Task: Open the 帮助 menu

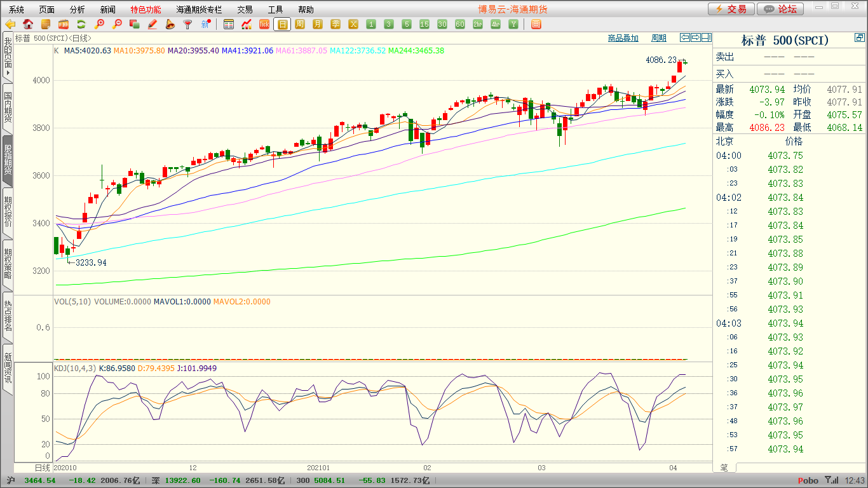Action: coord(306,10)
